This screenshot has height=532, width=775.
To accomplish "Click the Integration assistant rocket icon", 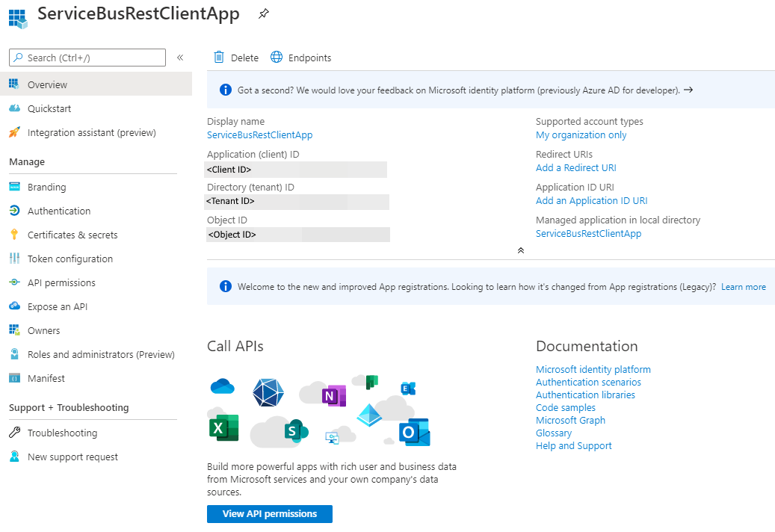I will [x=15, y=132].
